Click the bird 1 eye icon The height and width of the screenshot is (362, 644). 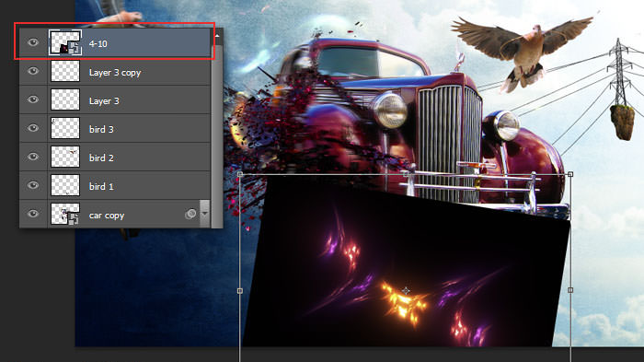click(x=33, y=185)
